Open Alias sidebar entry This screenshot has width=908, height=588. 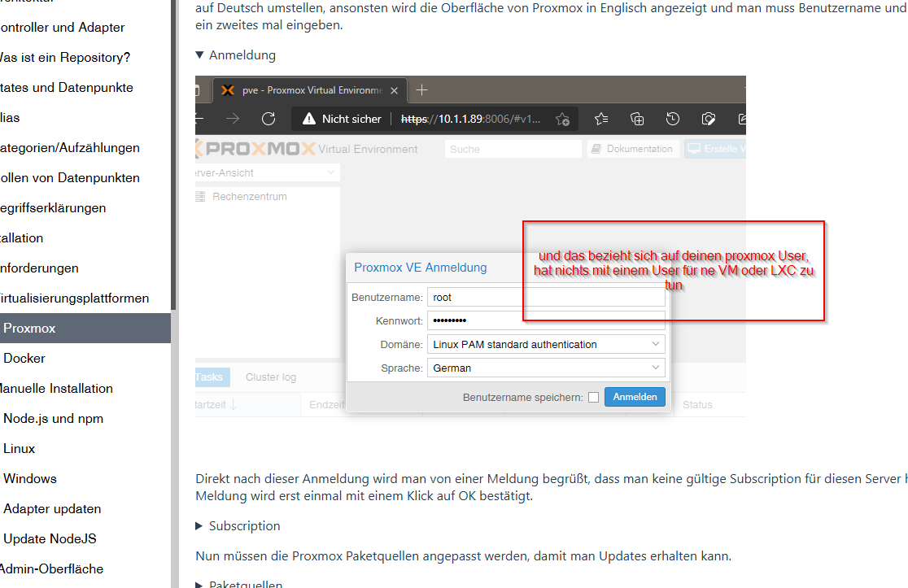10,117
